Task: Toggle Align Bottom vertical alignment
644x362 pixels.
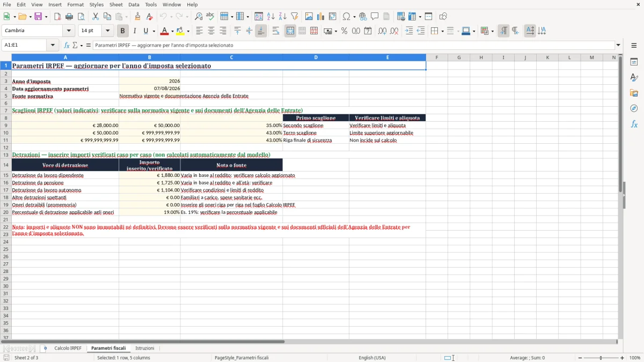Action: [x=261, y=31]
